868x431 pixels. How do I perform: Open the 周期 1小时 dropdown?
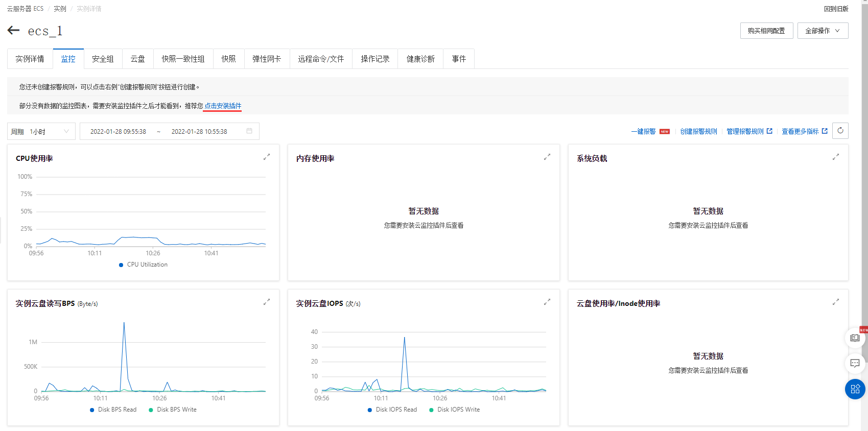pos(41,131)
